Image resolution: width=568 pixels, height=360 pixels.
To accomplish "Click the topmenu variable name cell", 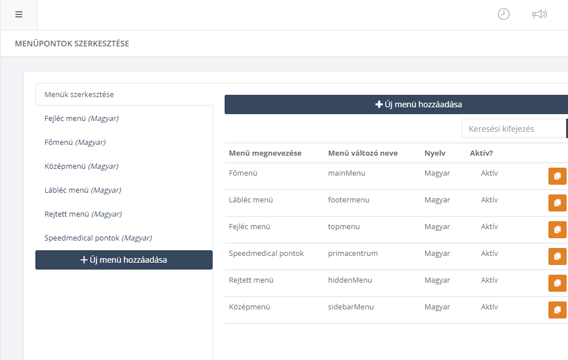I will (x=344, y=227).
